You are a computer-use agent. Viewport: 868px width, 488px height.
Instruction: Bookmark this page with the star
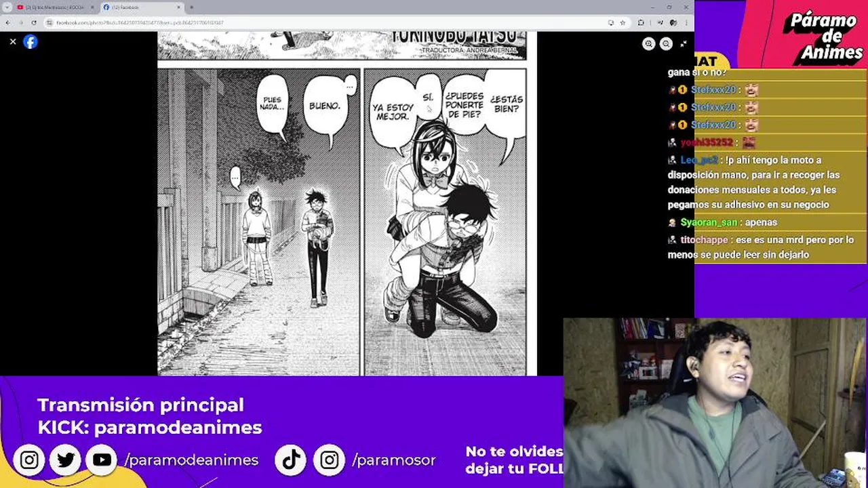(623, 22)
